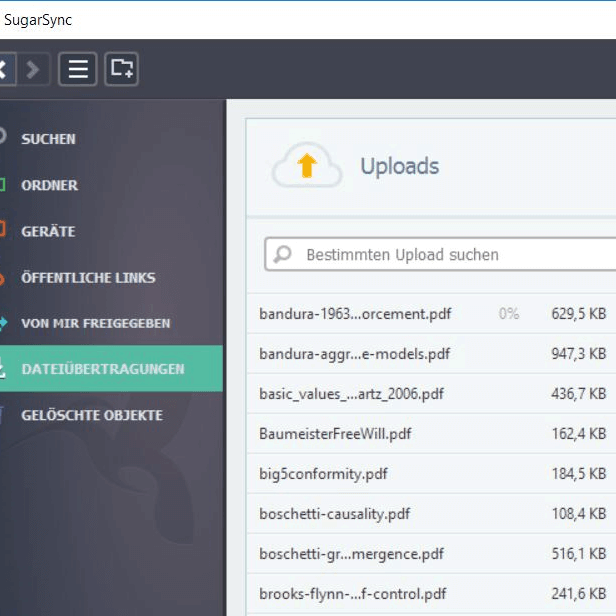Open the Suchen sidebar item

(x=48, y=139)
